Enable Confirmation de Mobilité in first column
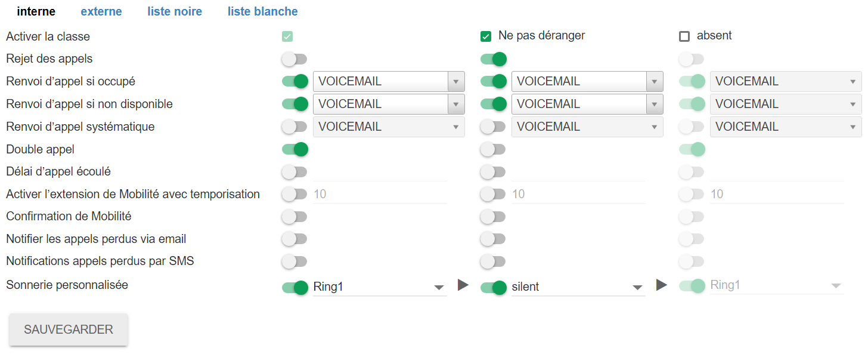Screen dimensions: 868x354 tap(294, 217)
